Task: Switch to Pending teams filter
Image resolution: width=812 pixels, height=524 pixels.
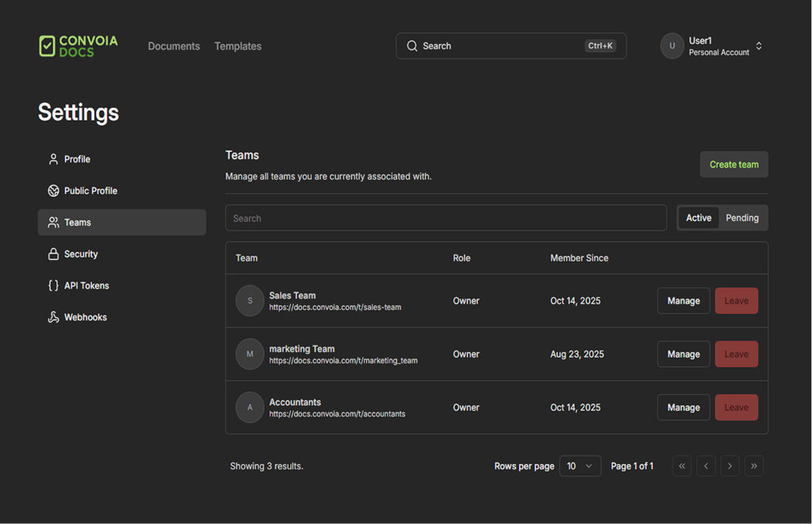Action: [x=742, y=218]
